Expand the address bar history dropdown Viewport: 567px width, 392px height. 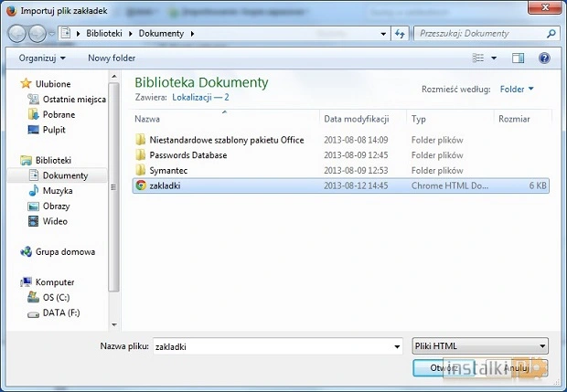point(383,34)
